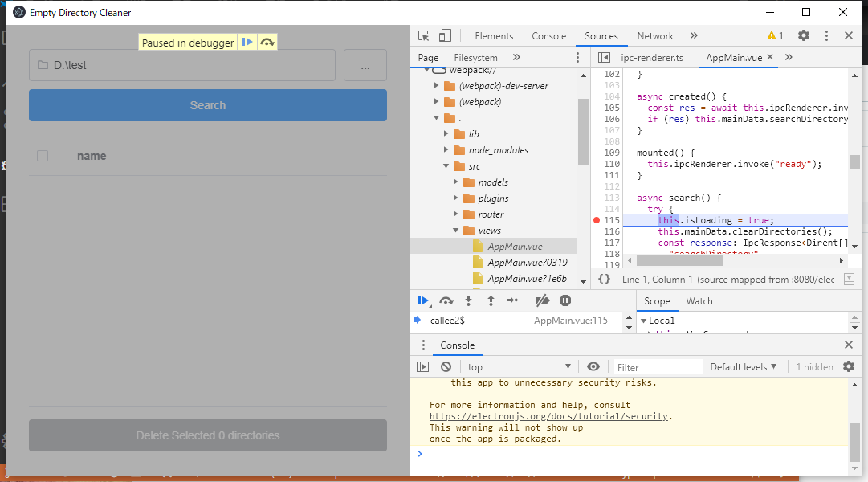Show more open file tabs
Viewport: 868px width, 482px height.
(x=789, y=57)
